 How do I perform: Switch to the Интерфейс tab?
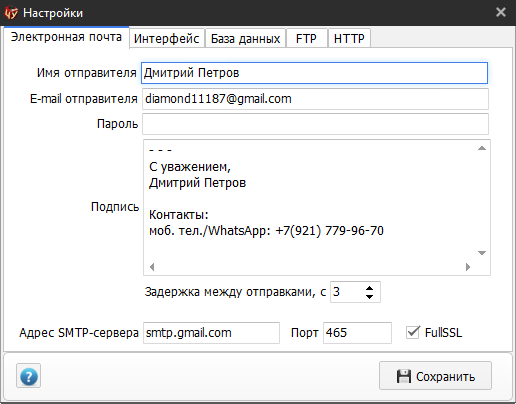coord(166,39)
